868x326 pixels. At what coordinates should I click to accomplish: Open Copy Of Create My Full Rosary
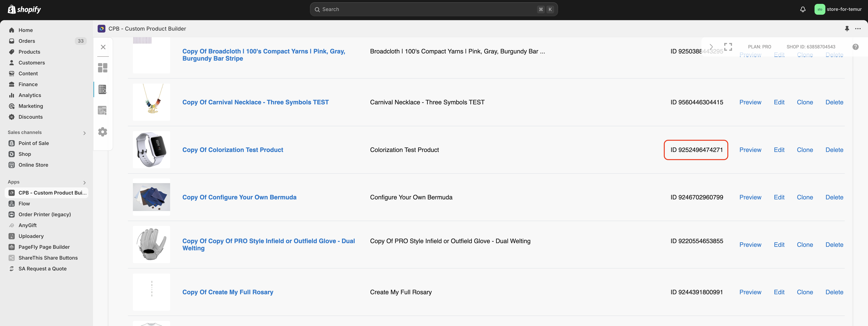pos(228,292)
